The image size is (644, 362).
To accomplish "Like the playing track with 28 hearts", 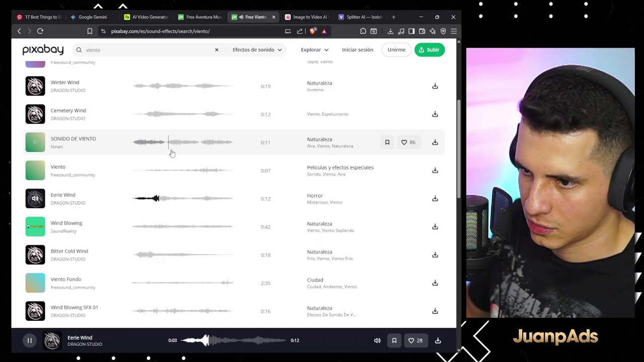I will pyautogui.click(x=415, y=340).
